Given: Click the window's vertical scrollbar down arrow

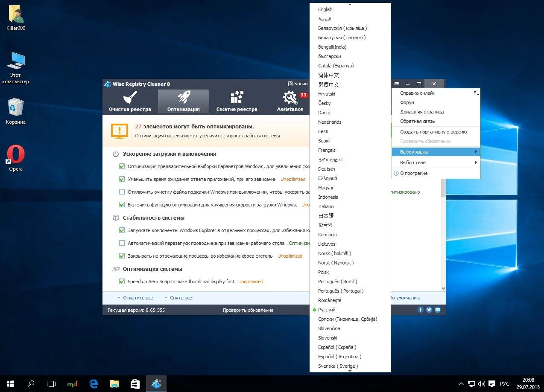Looking at the screenshot, I should (x=443, y=288).
